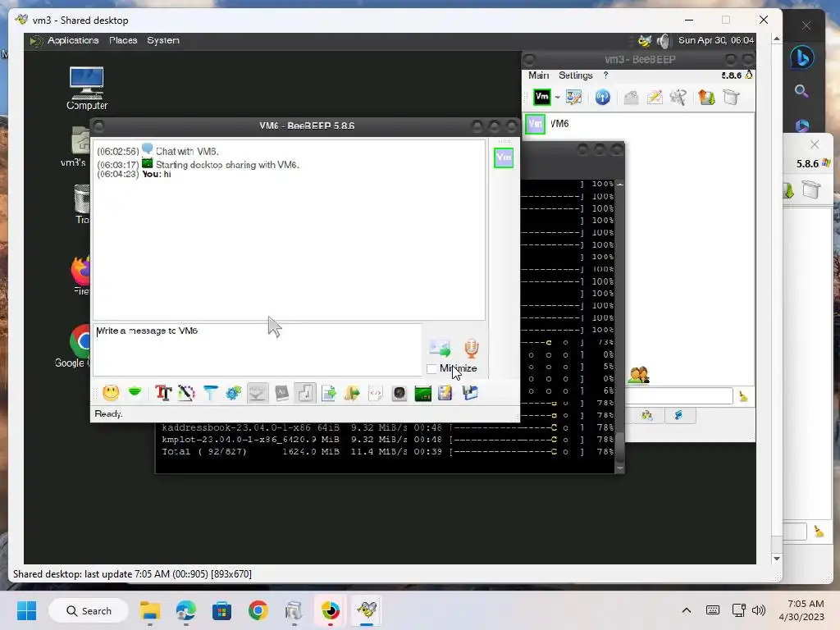Open the message filter funnel icon
The width and height of the screenshot is (840, 630).
coord(210,393)
